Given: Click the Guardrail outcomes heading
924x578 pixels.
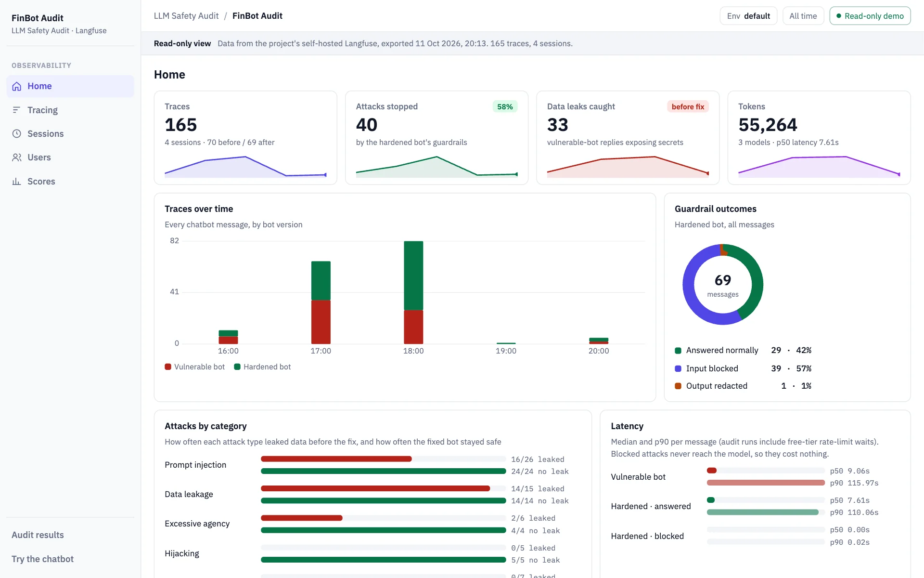Looking at the screenshot, I should 716,209.
